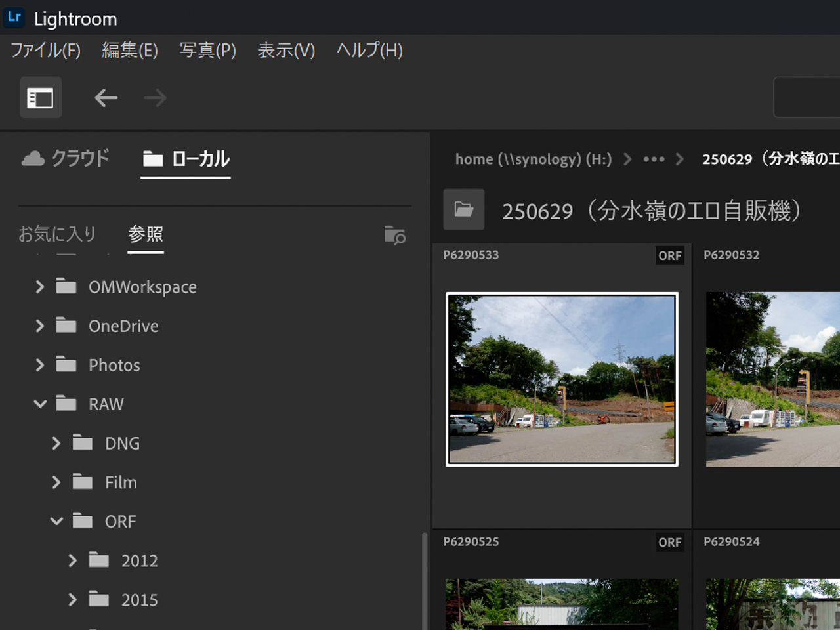This screenshot has height=630, width=840.
Task: Click the Lightroom Lr app icon
Action: coord(14,17)
